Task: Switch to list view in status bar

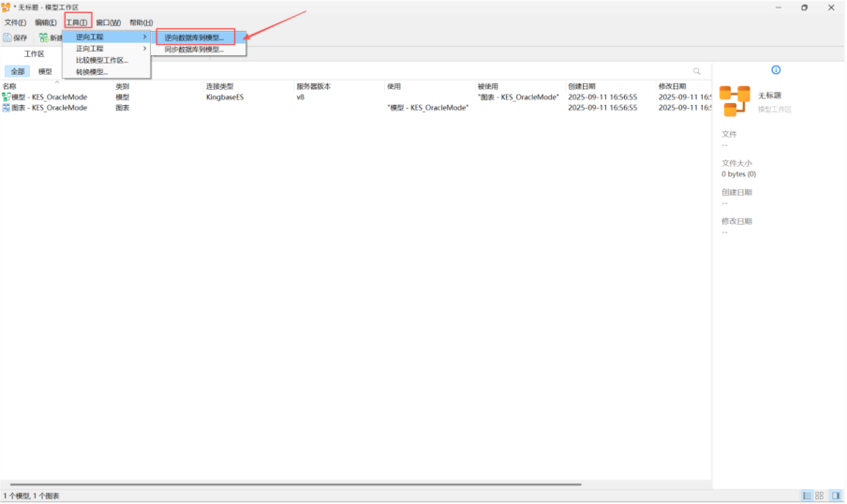Action: point(806,495)
